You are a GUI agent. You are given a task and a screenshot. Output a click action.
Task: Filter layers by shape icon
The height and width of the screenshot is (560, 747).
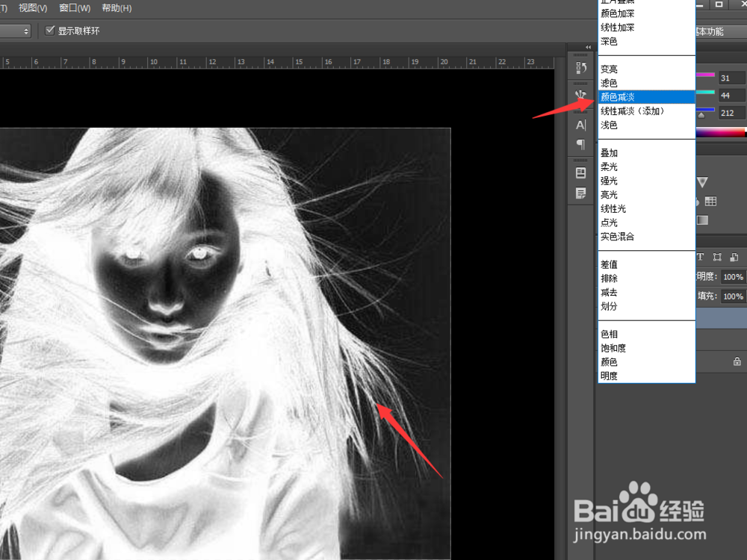coord(717,257)
